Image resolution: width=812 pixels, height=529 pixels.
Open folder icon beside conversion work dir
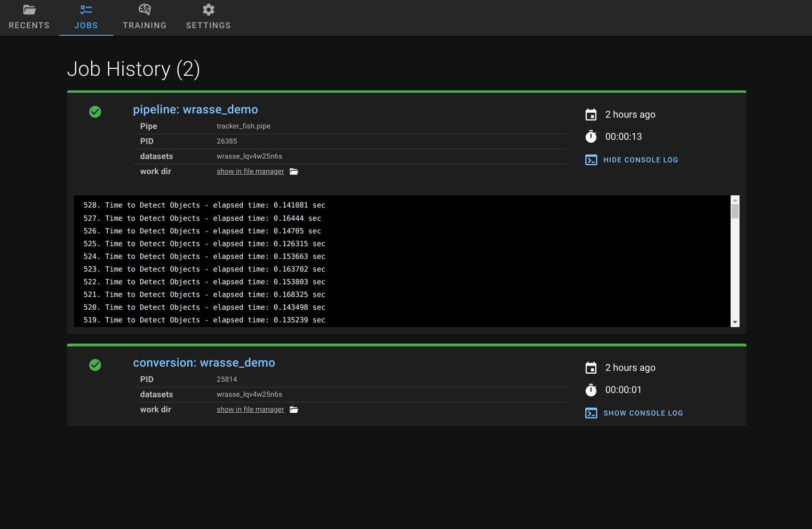click(x=294, y=409)
